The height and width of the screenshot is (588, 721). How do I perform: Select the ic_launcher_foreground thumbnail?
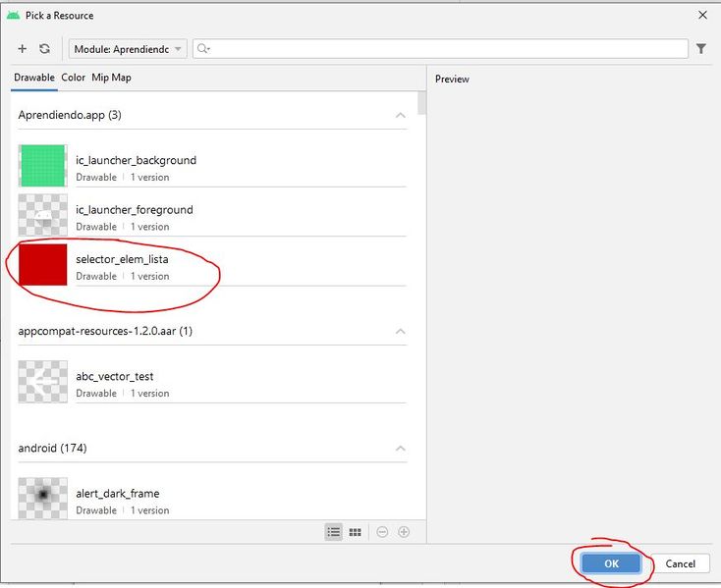tap(43, 215)
